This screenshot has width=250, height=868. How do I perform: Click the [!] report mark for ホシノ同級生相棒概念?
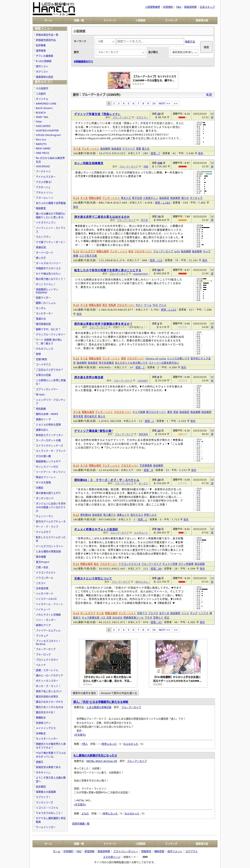pyautogui.click(x=212, y=163)
